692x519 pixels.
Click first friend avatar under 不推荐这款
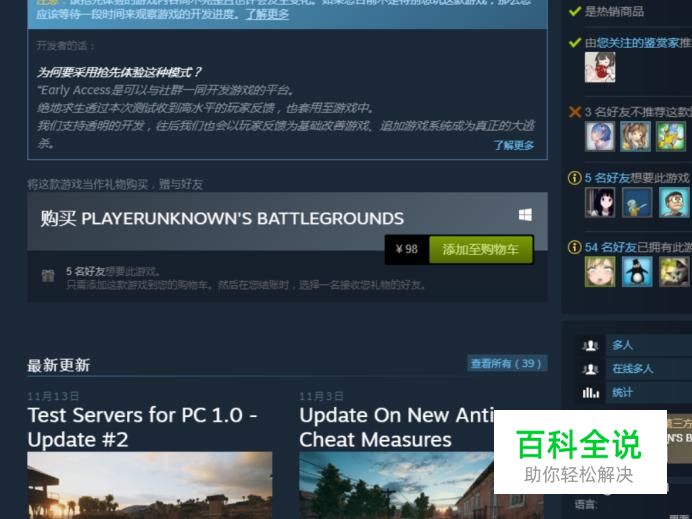pos(600,136)
